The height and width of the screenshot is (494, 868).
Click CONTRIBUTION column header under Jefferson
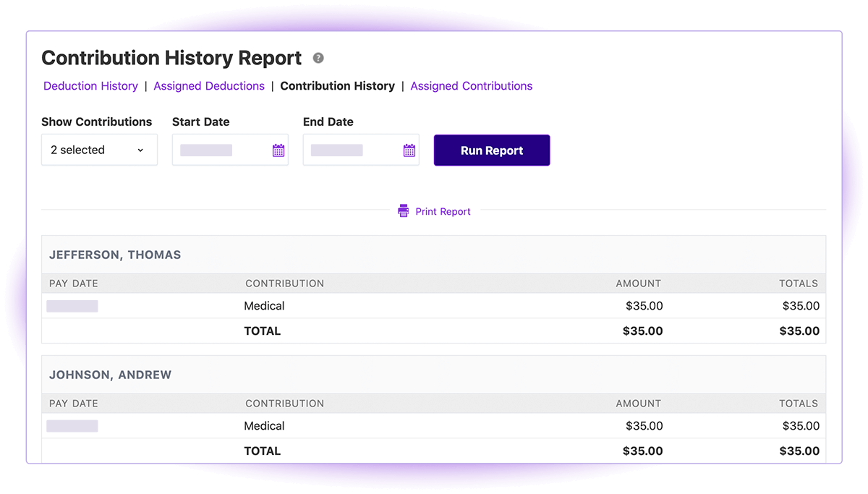tap(285, 284)
